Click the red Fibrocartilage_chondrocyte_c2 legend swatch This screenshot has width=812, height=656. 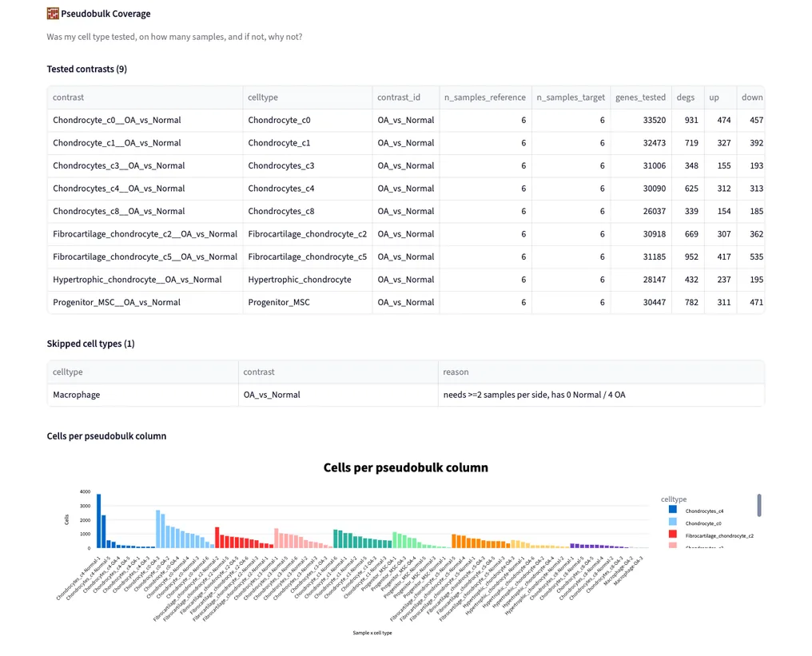pos(673,535)
